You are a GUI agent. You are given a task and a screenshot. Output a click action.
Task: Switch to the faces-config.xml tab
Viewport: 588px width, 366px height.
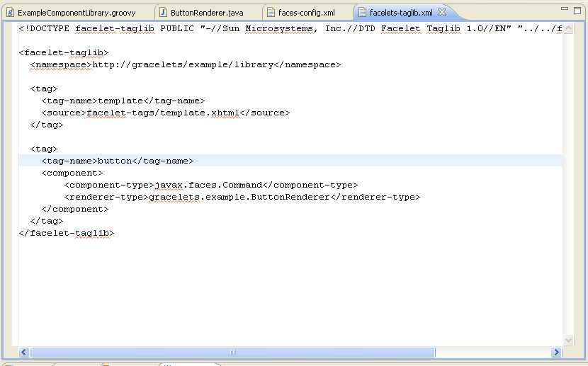(306, 13)
